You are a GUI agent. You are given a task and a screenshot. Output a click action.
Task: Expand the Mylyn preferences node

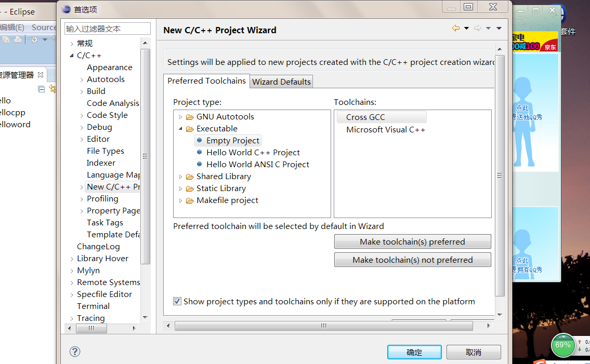[72, 271]
